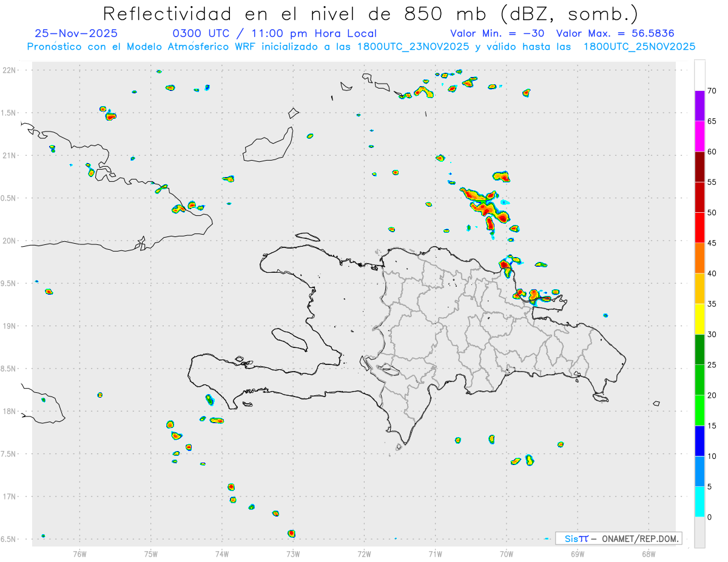Click the longitude axis label '76W'

click(79, 554)
